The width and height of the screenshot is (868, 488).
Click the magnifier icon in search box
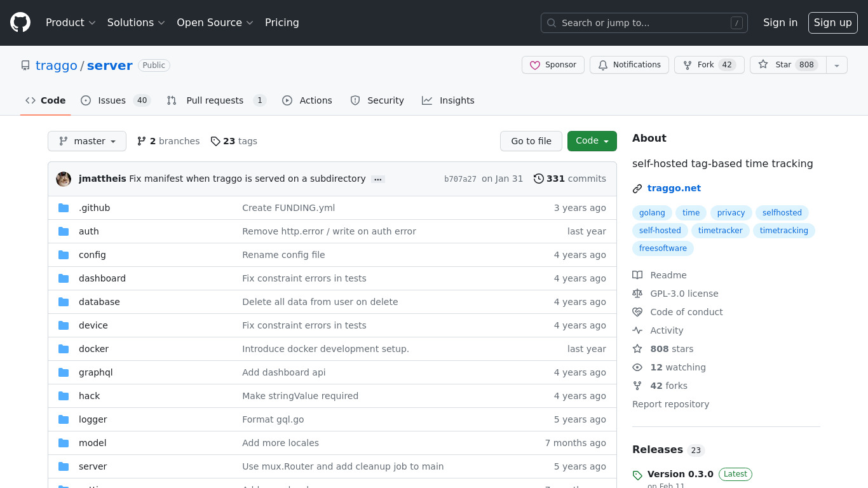click(552, 23)
